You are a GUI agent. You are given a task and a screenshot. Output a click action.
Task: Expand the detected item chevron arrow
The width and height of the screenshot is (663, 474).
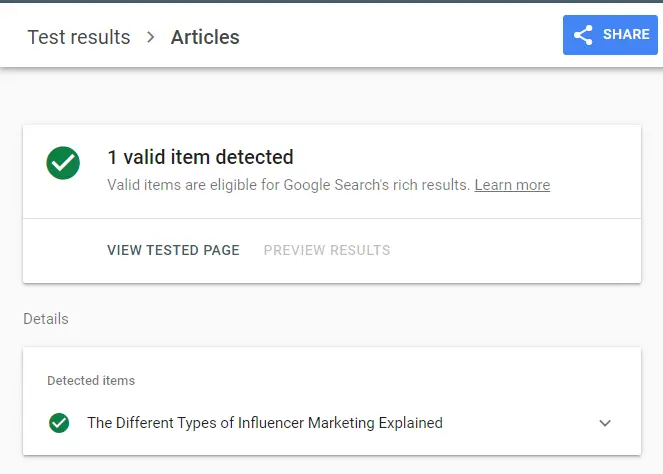[x=604, y=423]
